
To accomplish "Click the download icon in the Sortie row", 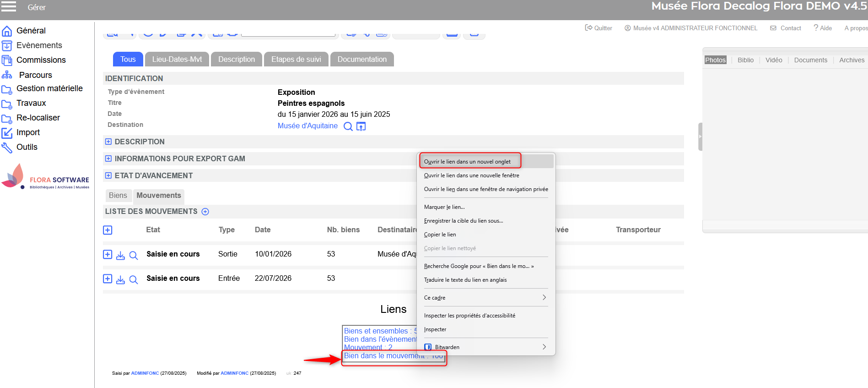I will click(x=120, y=255).
